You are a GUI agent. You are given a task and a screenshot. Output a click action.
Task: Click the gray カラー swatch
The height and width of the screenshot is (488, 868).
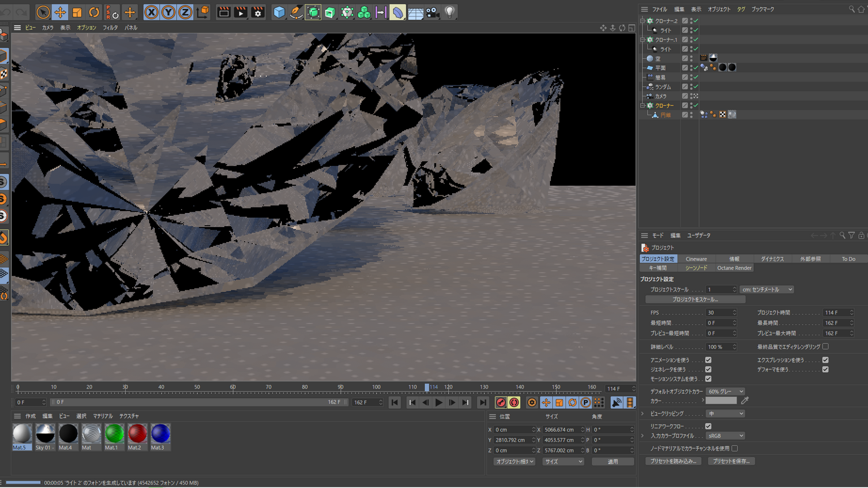(721, 401)
